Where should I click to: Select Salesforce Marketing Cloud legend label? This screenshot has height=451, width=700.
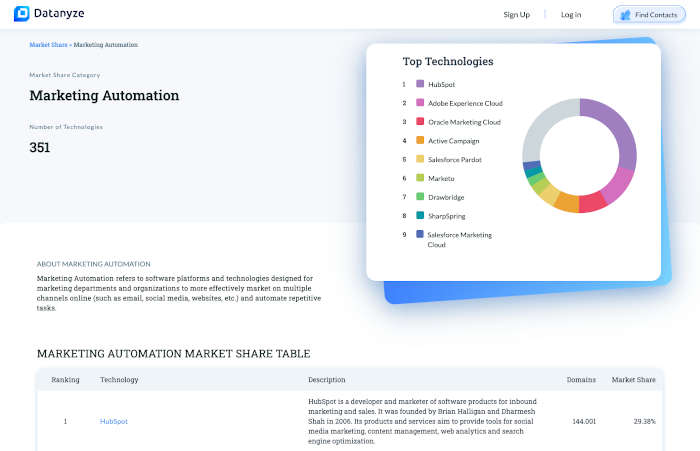(x=459, y=239)
